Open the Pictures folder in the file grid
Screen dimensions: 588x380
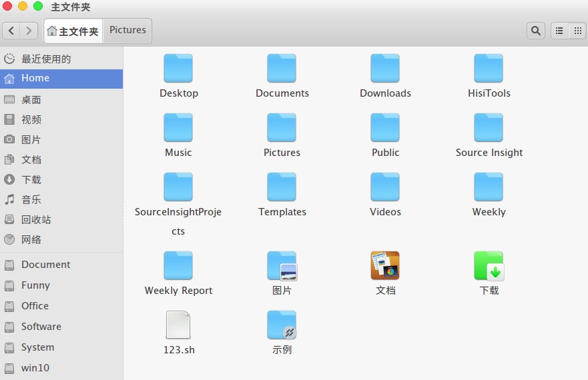[x=282, y=127]
